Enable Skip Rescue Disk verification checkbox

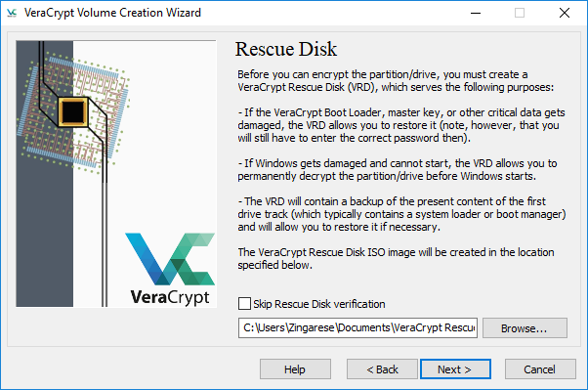pos(244,304)
